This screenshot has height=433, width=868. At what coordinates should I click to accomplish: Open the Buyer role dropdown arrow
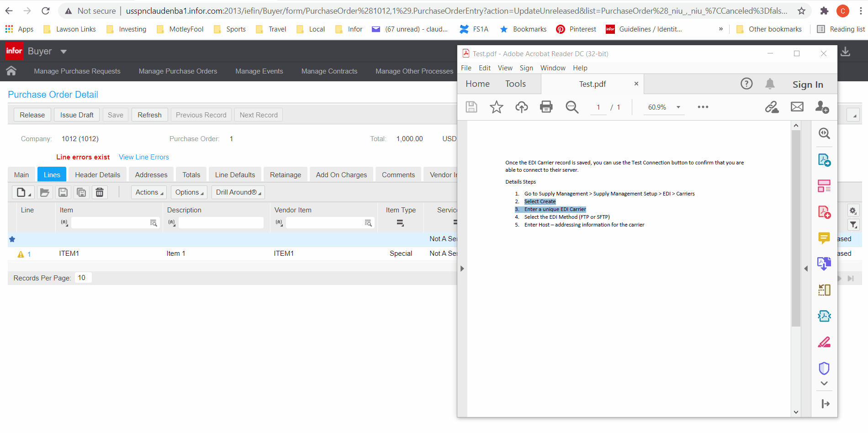[x=64, y=52]
